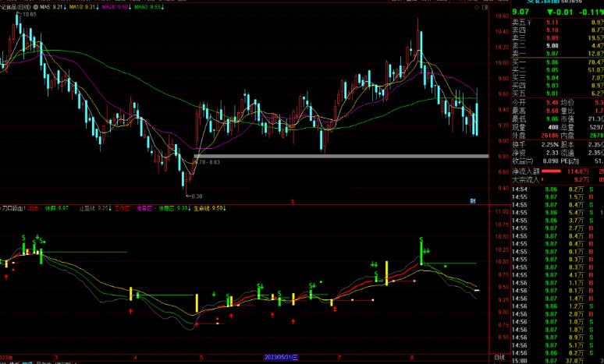604x364 pixels.
Task: Select the 买一 9.06 bid row
Action: (558, 62)
